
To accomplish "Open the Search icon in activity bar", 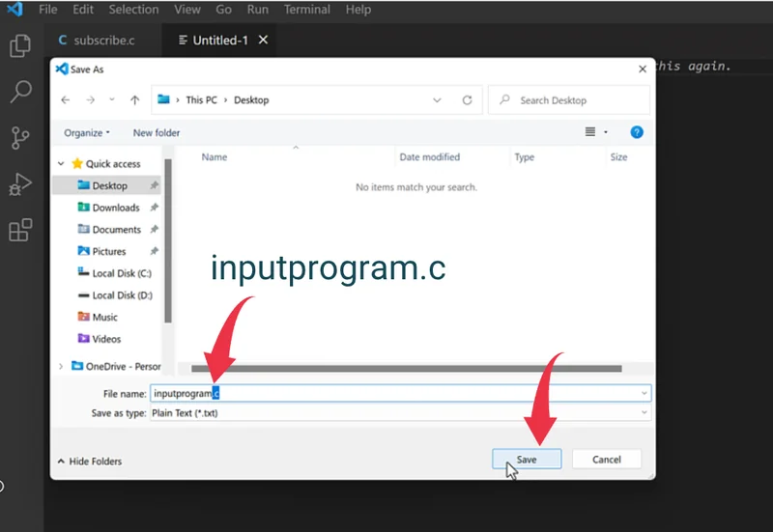I will (x=20, y=92).
